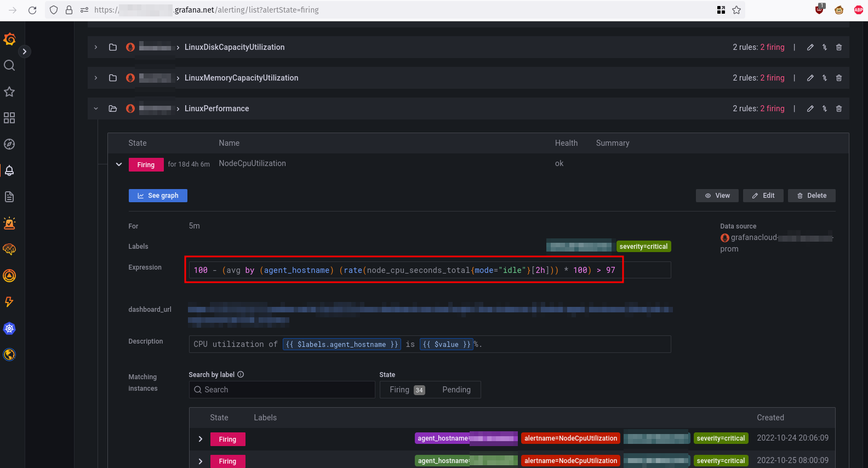Filter instances by Pending state

pos(456,390)
